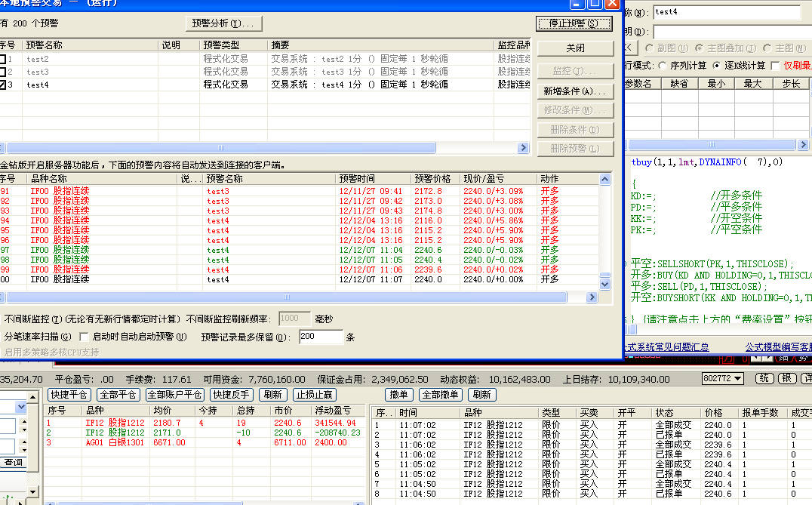Screen dimensions: 812x505
Task: Check the test3 alert checkbox
Action: click(2, 72)
